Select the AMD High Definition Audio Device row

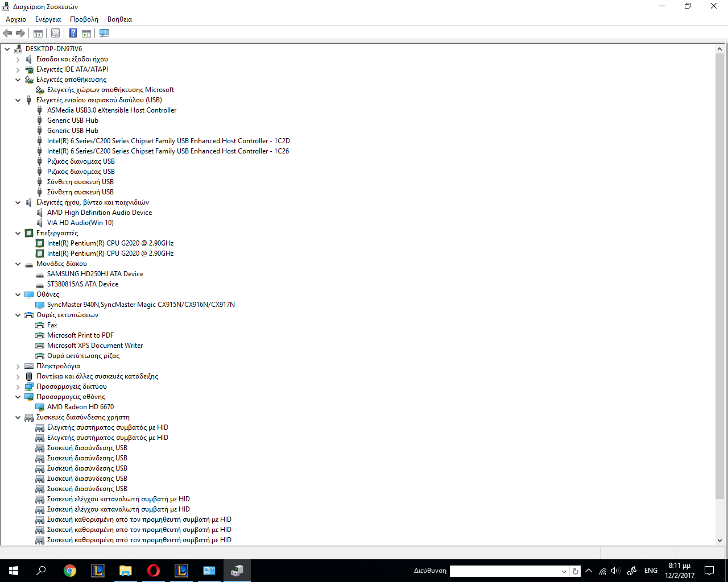tap(100, 213)
